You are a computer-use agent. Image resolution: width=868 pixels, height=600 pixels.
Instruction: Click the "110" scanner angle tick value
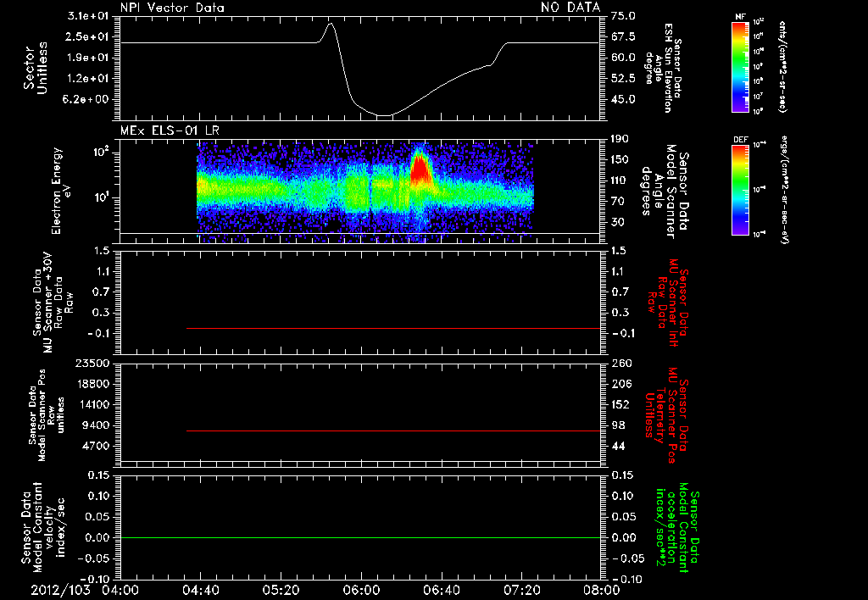pyautogui.click(x=620, y=181)
